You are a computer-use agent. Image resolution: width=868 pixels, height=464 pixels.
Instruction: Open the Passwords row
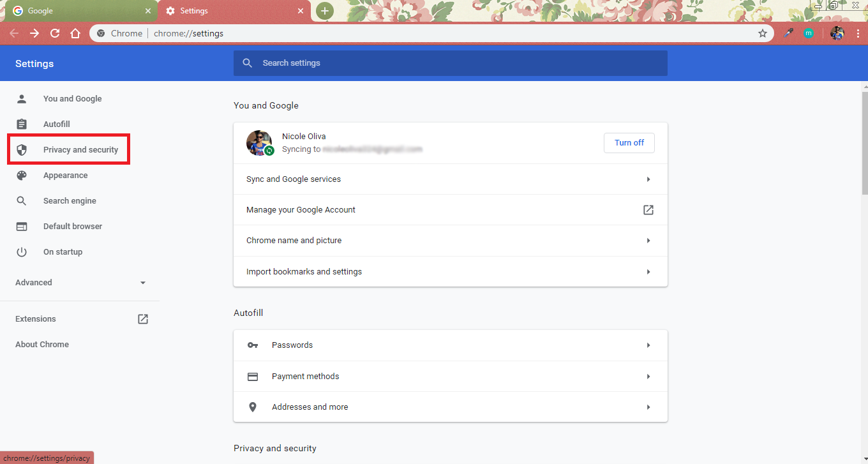pyautogui.click(x=451, y=345)
